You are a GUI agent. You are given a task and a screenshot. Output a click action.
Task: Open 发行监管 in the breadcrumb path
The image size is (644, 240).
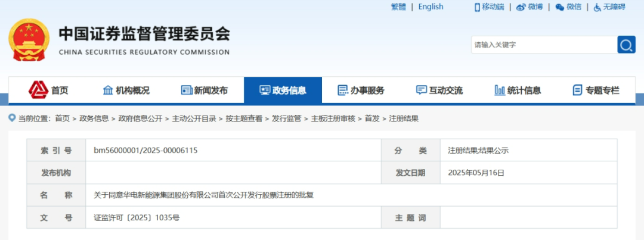tap(287, 119)
